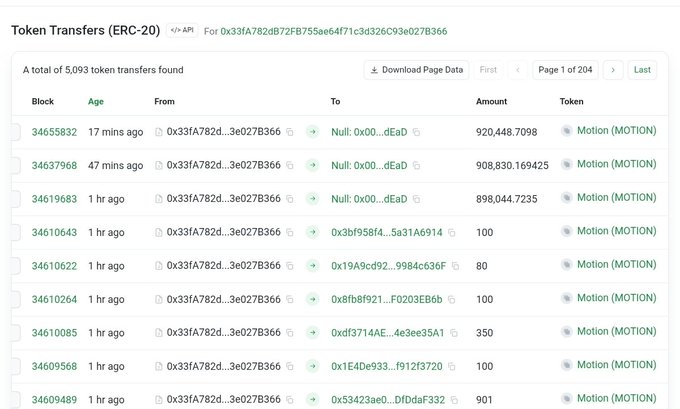Copy Null dEaD address in 920,448.7098 row
Viewport: 680px width, 409px height.
click(416, 132)
